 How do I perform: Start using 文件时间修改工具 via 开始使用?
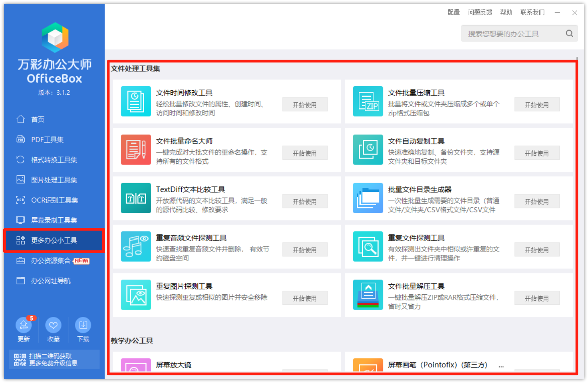(305, 105)
